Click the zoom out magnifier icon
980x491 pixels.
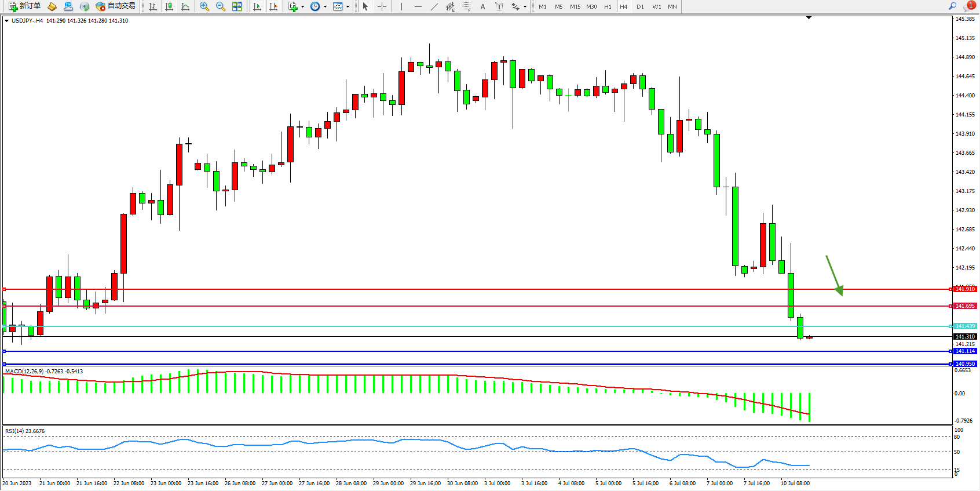[x=221, y=6]
